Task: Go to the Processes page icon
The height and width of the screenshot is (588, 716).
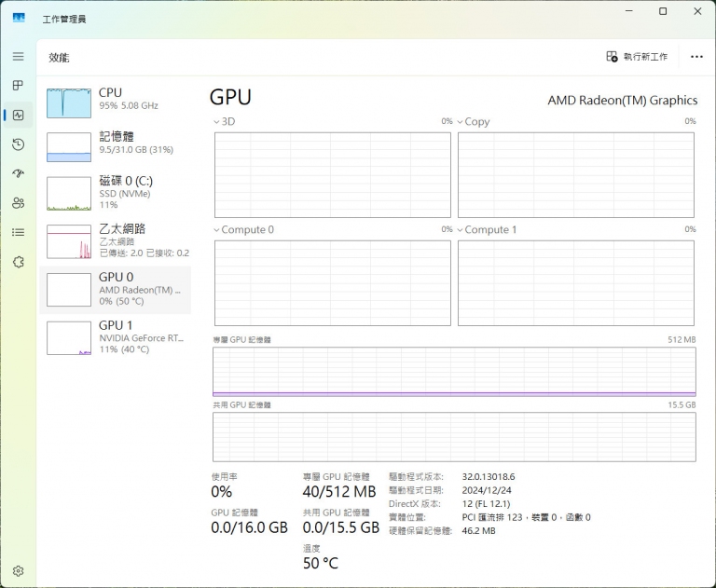Action: click(x=18, y=86)
